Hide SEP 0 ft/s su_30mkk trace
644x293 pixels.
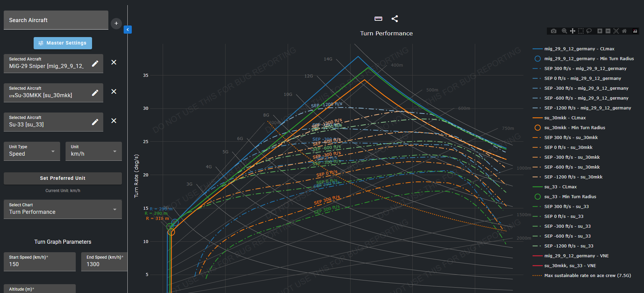point(563,148)
